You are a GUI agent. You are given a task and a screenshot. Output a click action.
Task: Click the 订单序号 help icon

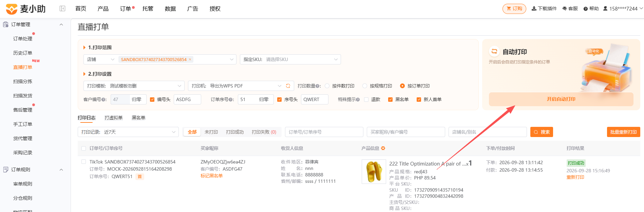[231, 100]
